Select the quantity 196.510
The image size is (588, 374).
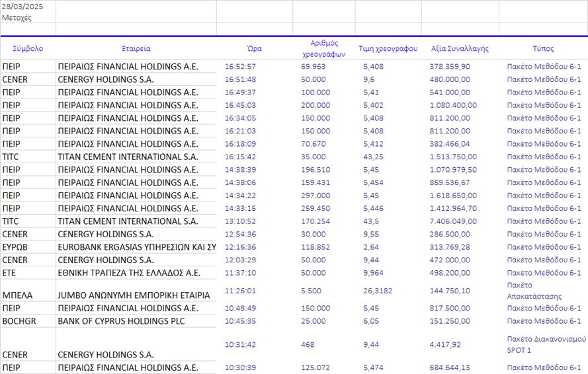(x=315, y=170)
